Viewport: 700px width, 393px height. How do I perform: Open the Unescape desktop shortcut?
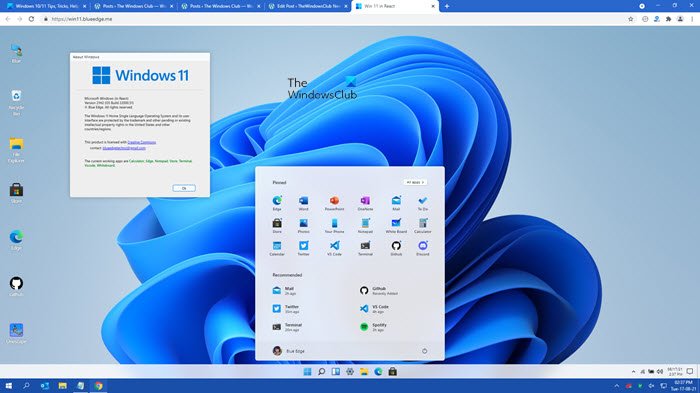pyautogui.click(x=17, y=334)
